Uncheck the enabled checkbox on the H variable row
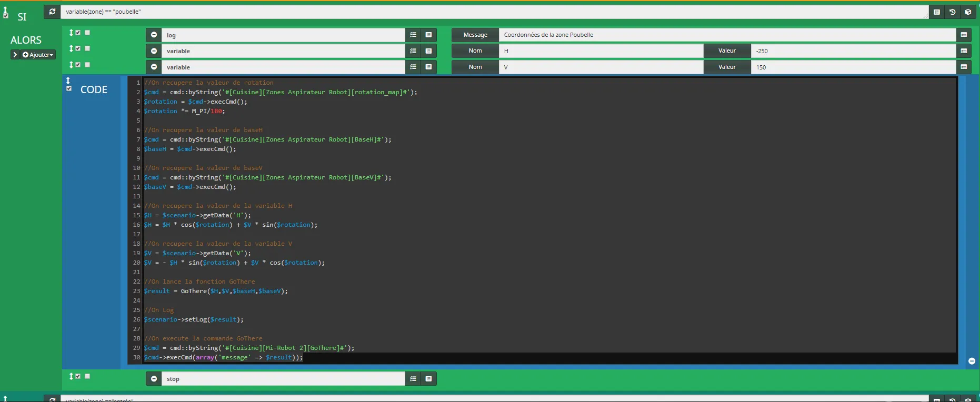This screenshot has width=980, height=402. (78, 48)
